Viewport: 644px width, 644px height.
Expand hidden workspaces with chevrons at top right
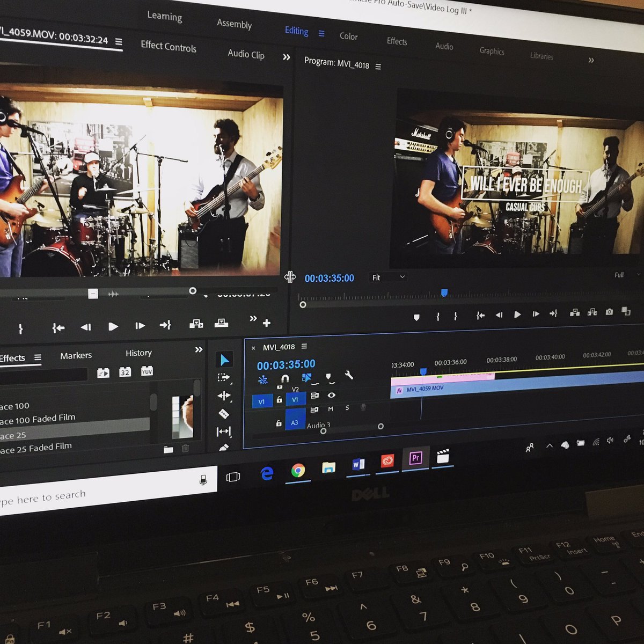tap(591, 60)
